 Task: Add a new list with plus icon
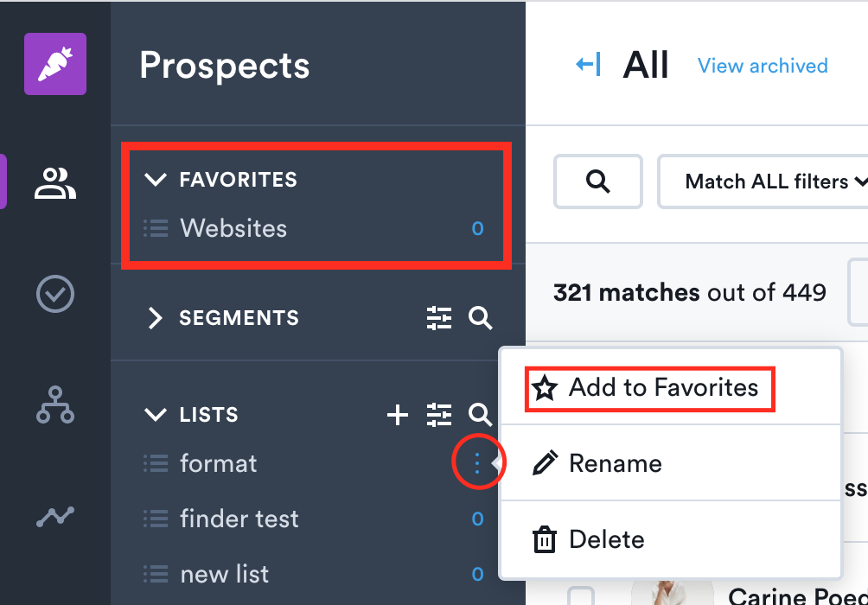tap(398, 415)
